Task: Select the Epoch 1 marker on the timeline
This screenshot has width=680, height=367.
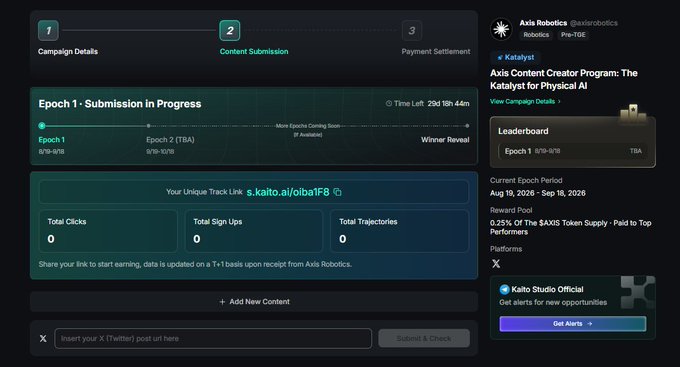Action: pyautogui.click(x=42, y=126)
